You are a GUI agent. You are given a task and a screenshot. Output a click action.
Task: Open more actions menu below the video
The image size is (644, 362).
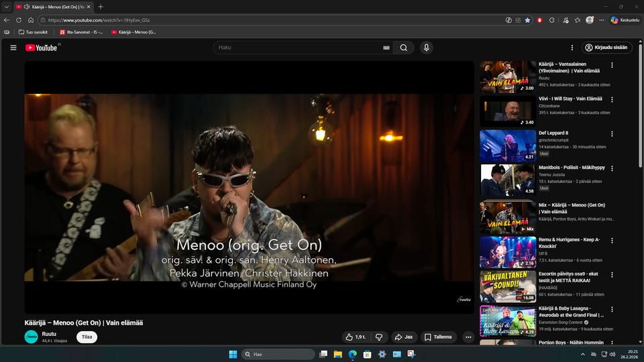[468, 337]
